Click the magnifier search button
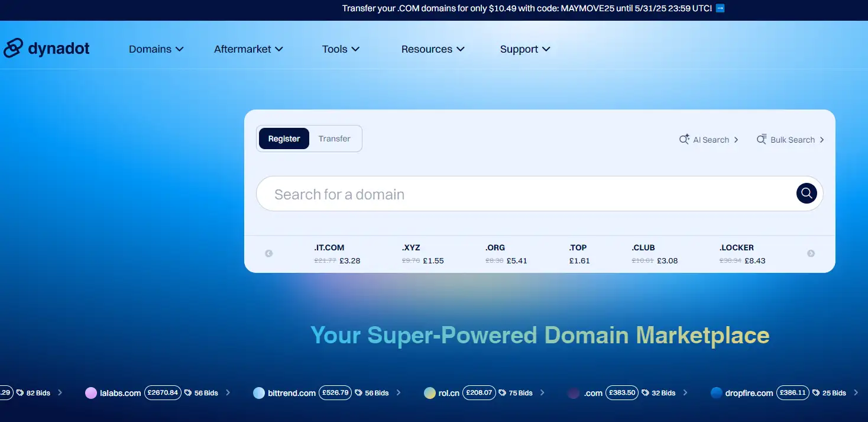Screen dimensions: 868x422 (x=807, y=193)
